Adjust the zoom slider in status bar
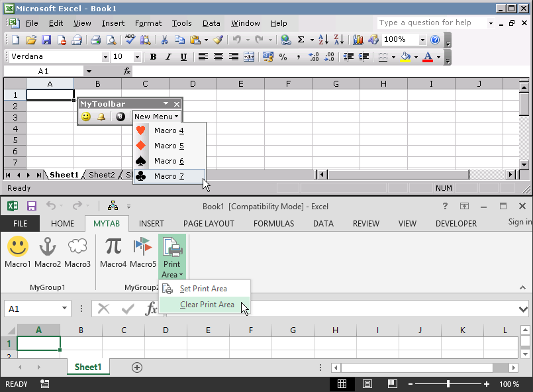Screen dimensions: 533x392 coord(448,384)
